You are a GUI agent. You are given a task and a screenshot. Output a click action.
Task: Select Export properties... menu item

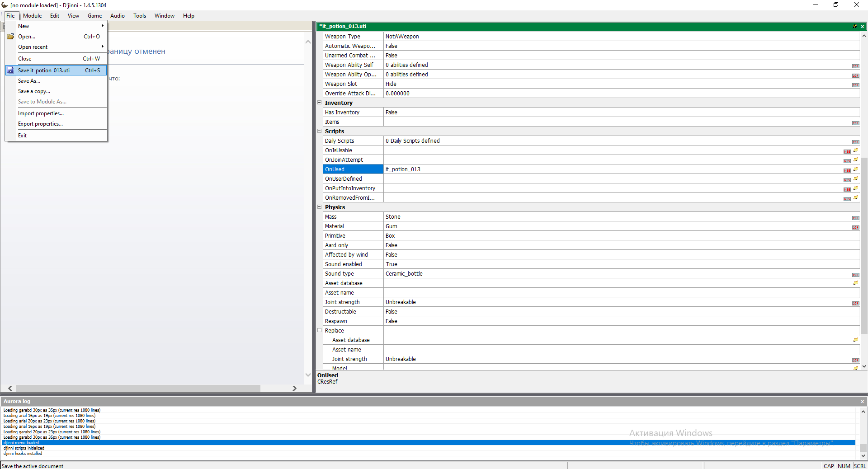56,123
